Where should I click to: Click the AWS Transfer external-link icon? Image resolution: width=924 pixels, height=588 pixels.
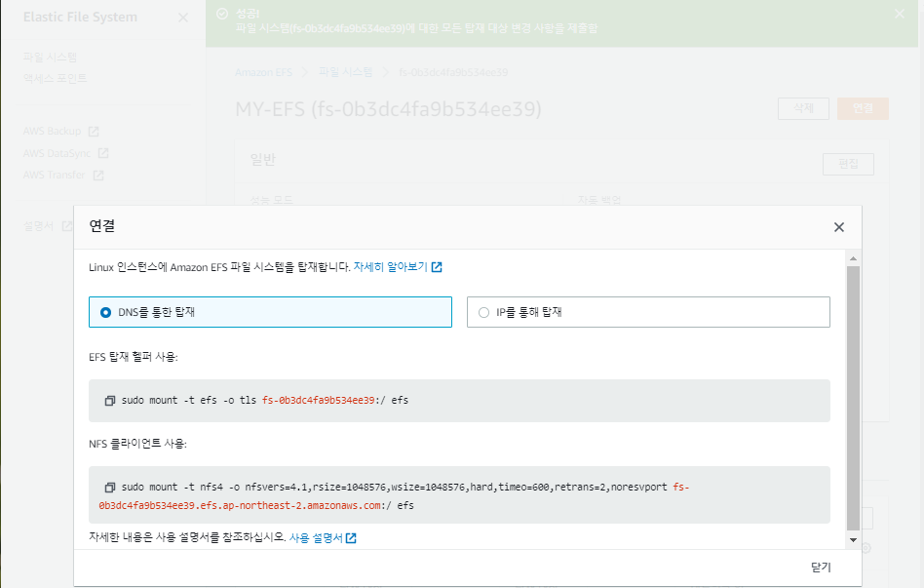tap(98, 176)
